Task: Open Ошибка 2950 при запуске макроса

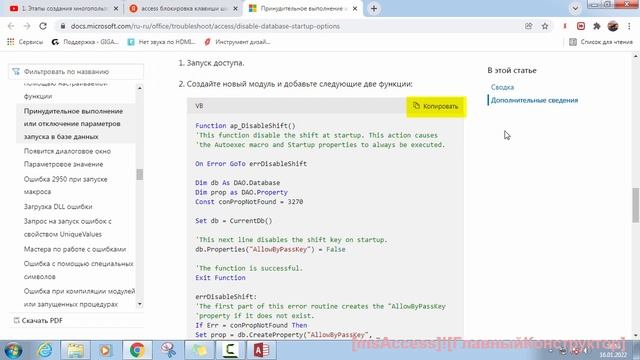Action: point(65,185)
